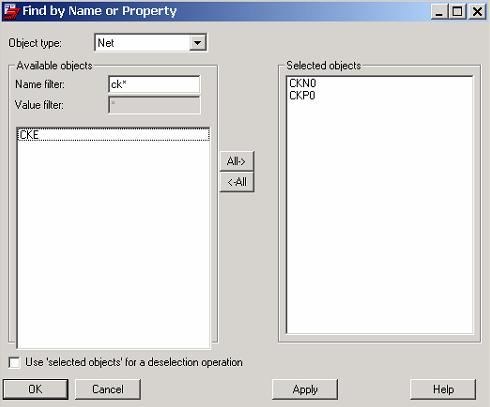Enable deselection operation checkbox
This screenshot has height=407, width=490.
[x=14, y=362]
